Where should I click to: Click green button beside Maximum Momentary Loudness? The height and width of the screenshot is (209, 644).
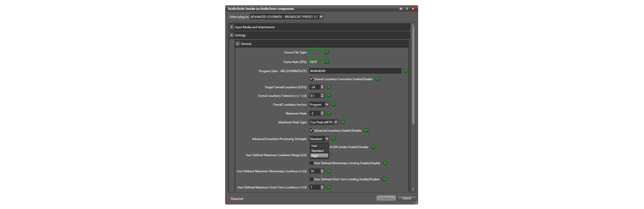[x=328, y=171]
